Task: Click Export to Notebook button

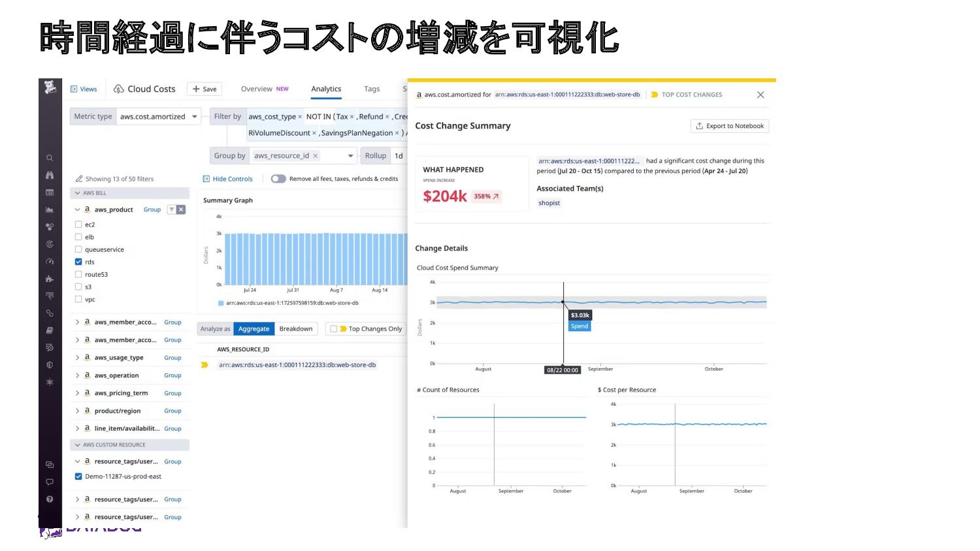Action: 730,126
